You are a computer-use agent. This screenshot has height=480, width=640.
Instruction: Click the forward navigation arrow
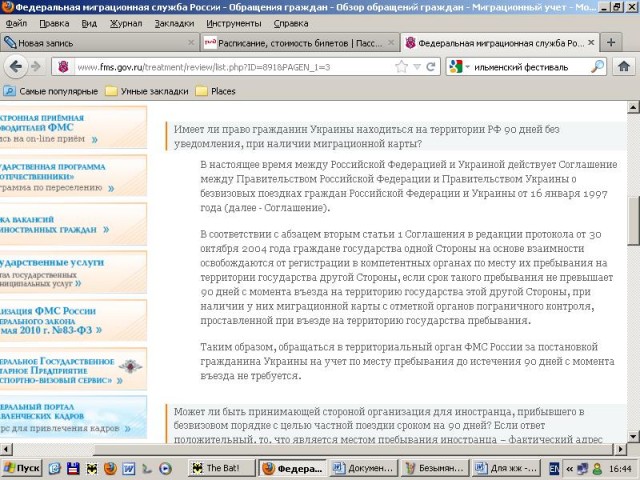click(x=36, y=67)
